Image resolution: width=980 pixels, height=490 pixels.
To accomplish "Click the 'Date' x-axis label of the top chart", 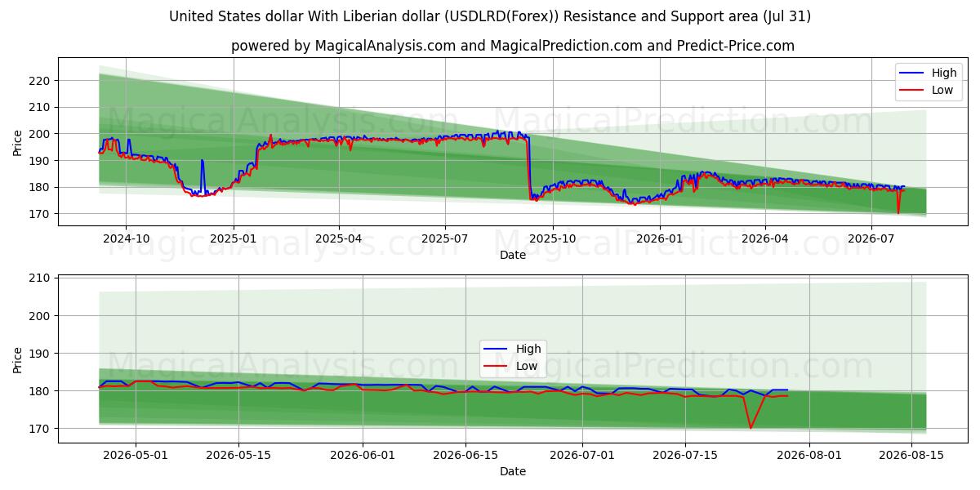I will tap(513, 255).
